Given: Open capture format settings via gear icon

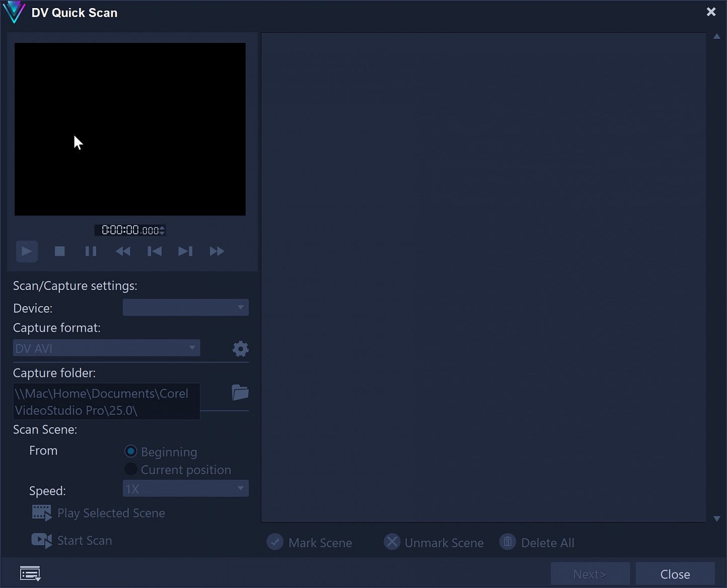Looking at the screenshot, I should click(241, 349).
